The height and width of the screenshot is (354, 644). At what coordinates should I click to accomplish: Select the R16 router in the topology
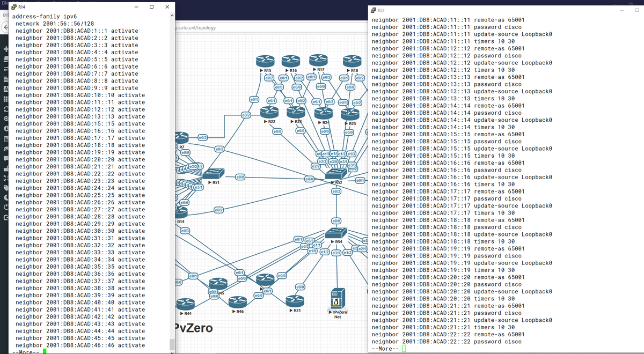pos(290,61)
